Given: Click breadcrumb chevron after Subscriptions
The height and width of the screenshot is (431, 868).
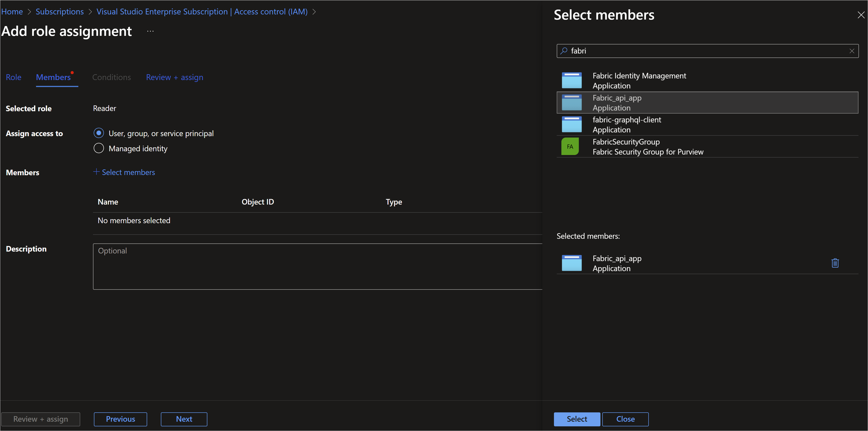Looking at the screenshot, I should click(90, 12).
